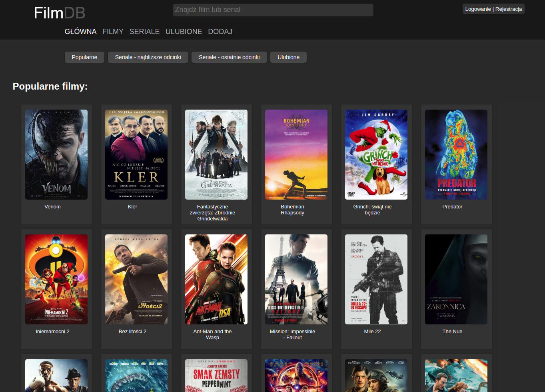This screenshot has height=392, width=545.
Task: Click the 'Kler' title text
Action: [132, 207]
